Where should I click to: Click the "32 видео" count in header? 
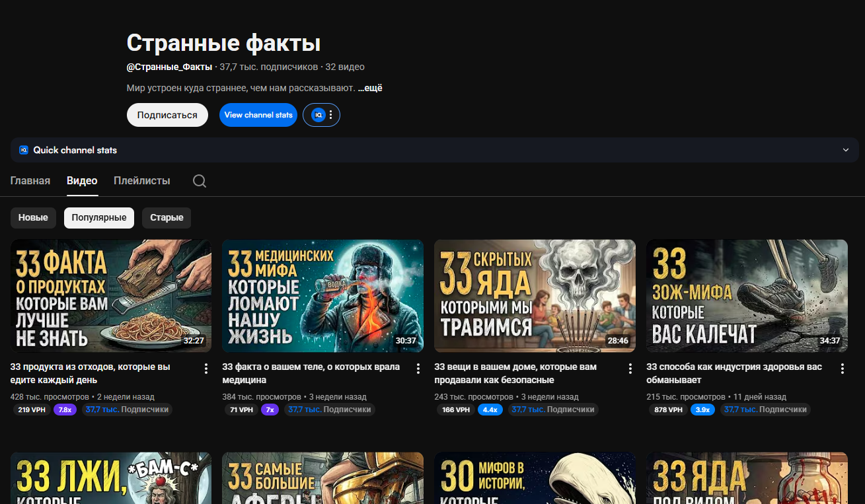[345, 67]
